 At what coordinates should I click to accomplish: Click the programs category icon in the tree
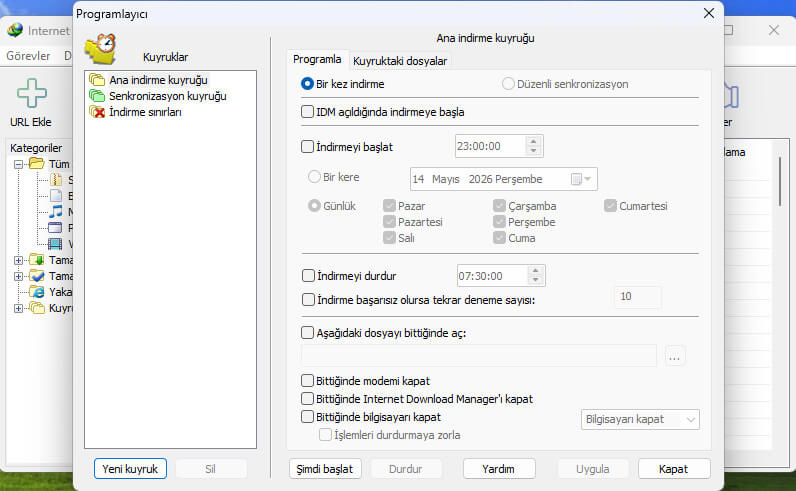55,227
